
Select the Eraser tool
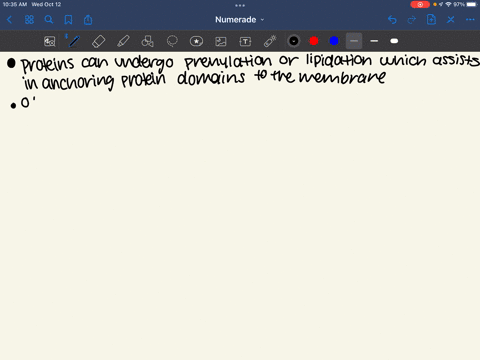tap(98, 41)
